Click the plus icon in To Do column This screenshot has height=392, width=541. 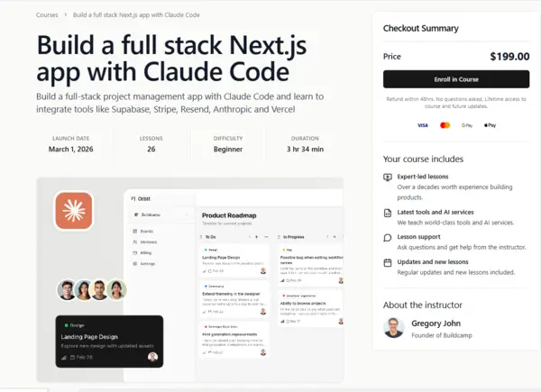coord(256,237)
